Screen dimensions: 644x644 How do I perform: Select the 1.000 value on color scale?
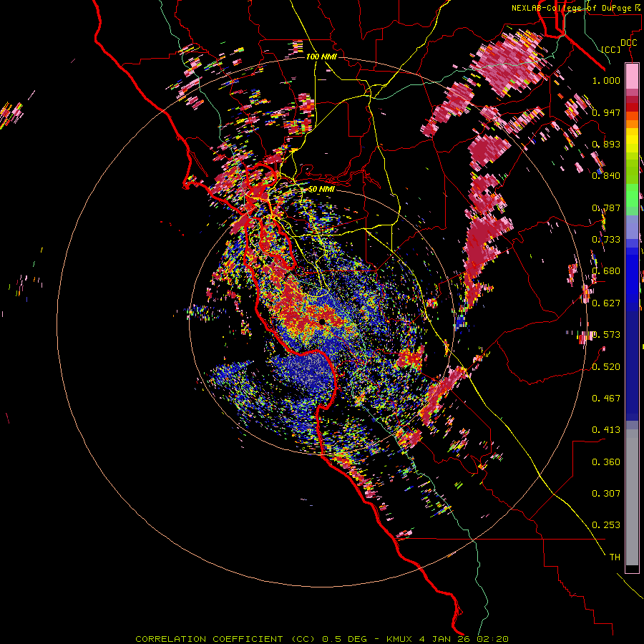606,80
